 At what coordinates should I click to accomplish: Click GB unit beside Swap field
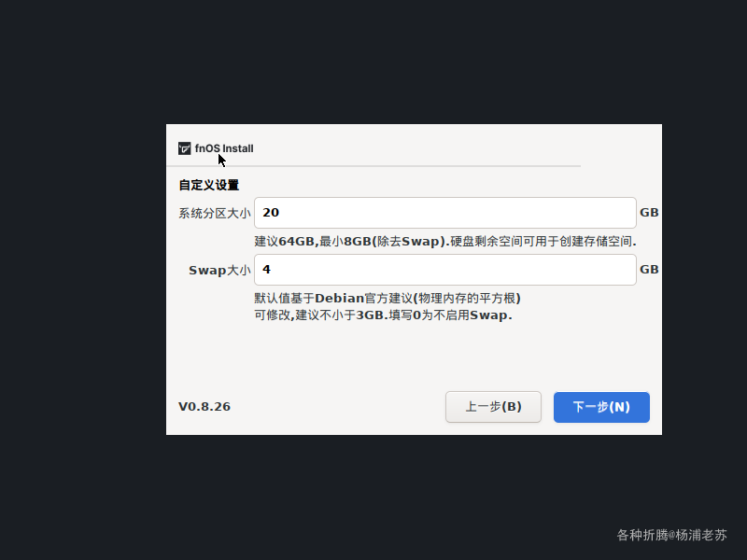(649, 270)
